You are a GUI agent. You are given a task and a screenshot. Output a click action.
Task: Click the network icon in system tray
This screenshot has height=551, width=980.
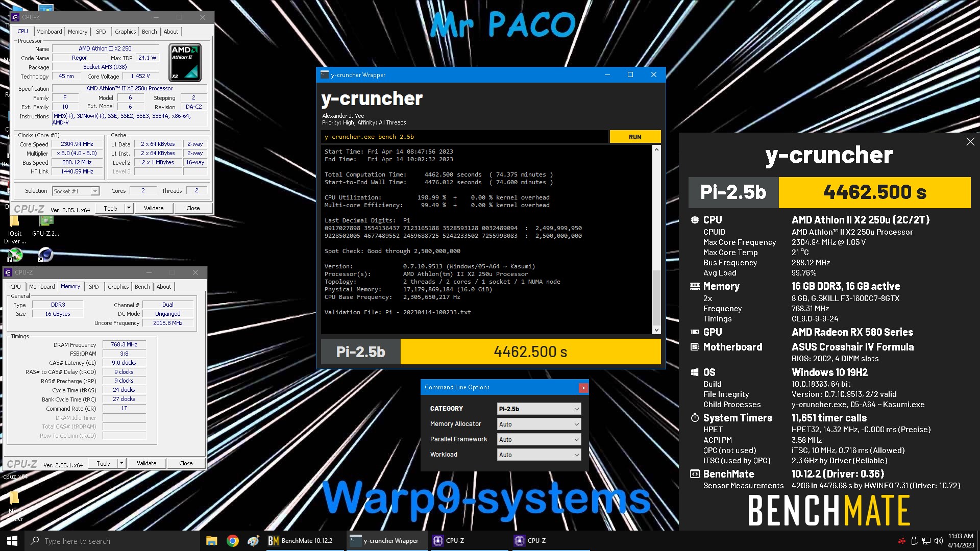pos(926,541)
